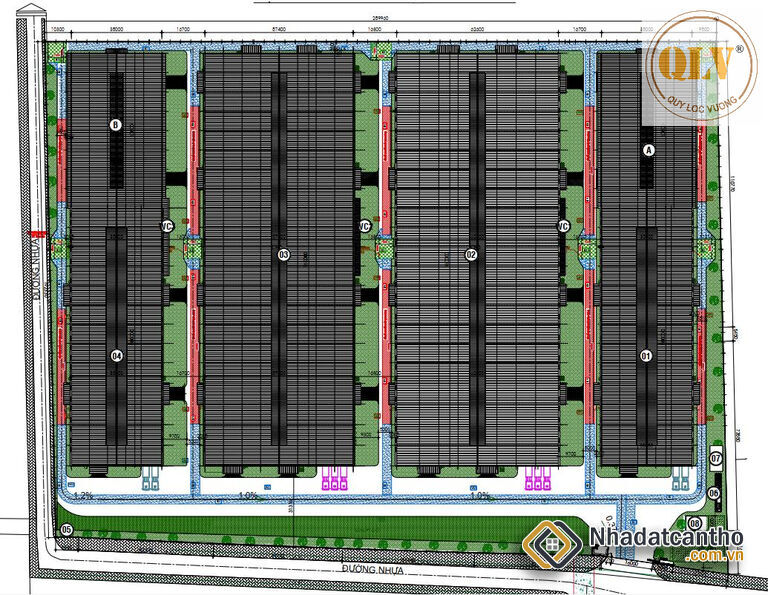This screenshot has height=595, width=768.
Task: Select marker 07 near right edge
Action: (716, 459)
